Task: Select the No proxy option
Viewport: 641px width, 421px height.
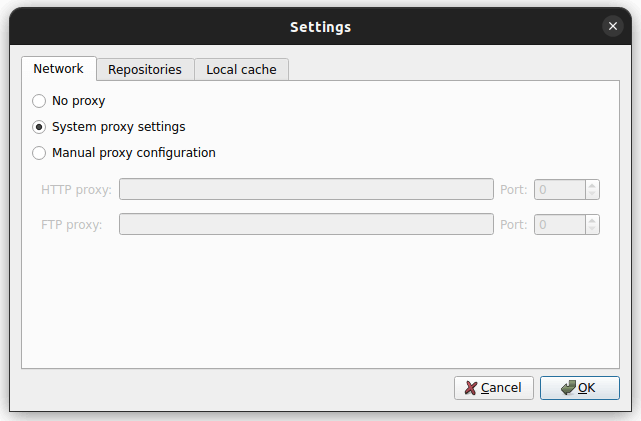Action: coord(39,101)
